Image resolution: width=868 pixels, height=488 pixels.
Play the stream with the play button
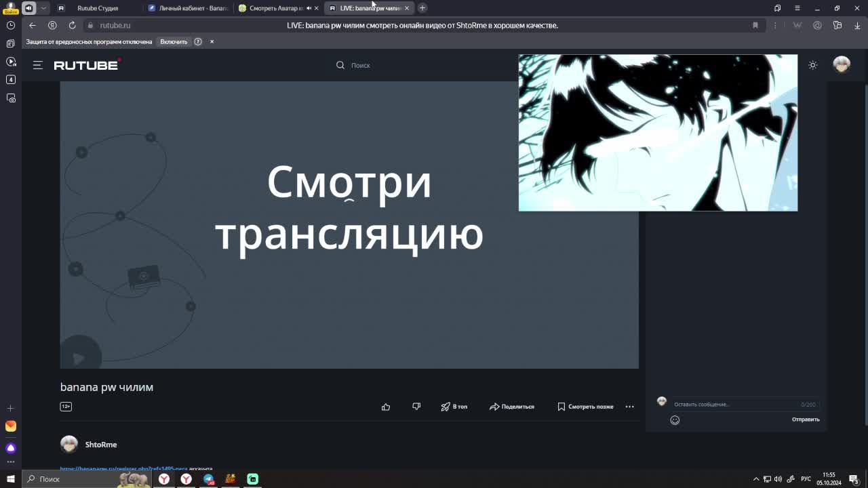click(x=79, y=357)
